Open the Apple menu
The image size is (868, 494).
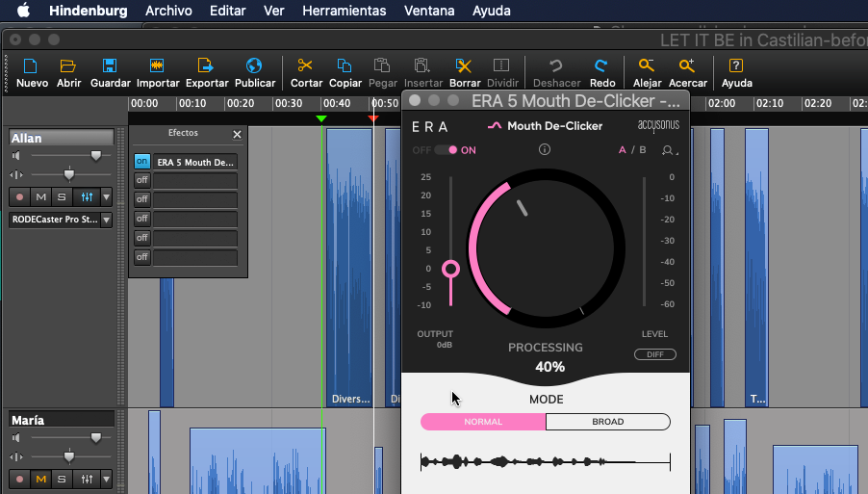[x=24, y=11]
